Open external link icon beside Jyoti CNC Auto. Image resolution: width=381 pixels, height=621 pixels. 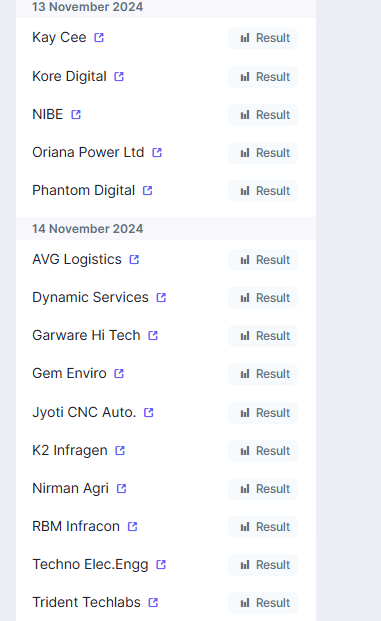(149, 412)
